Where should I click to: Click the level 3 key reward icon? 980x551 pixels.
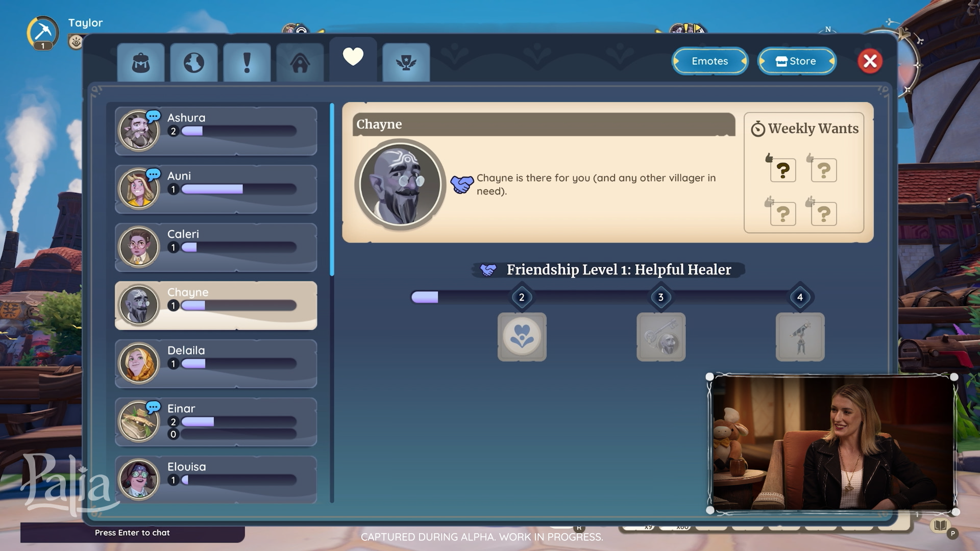tap(661, 337)
